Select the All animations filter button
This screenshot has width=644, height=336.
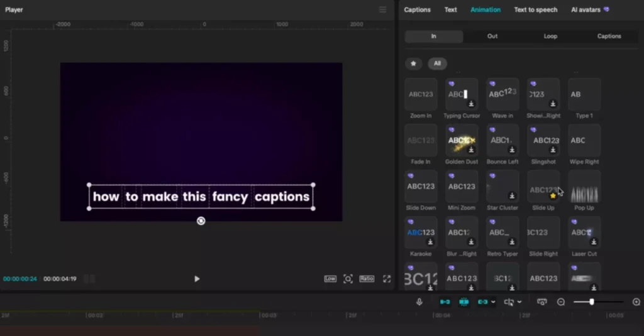(x=437, y=63)
